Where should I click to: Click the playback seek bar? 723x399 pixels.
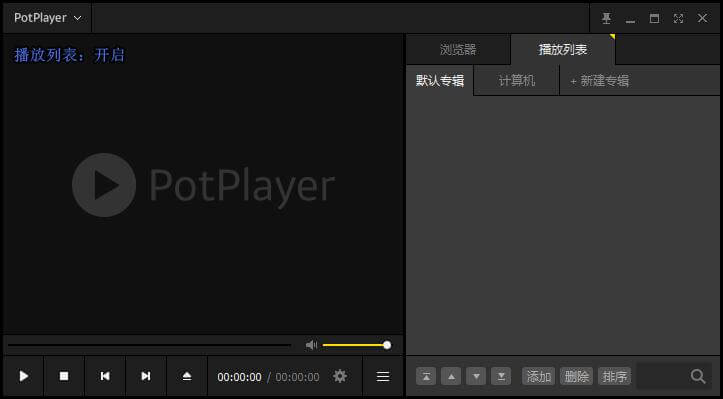pos(149,345)
